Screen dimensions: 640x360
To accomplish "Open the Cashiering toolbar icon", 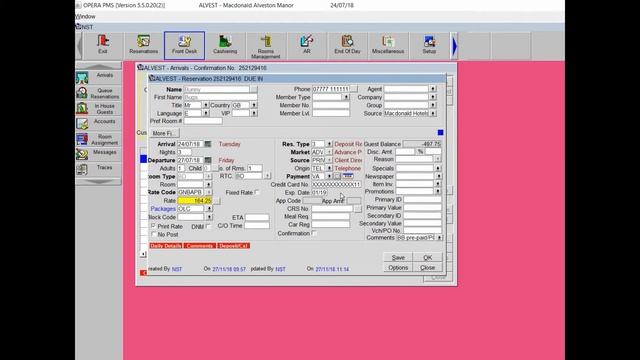I will tap(225, 45).
